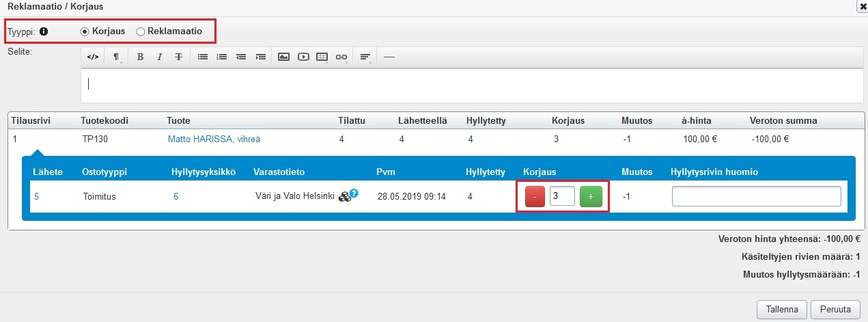Apply italic formatting in Selite editor
868x322 pixels.
pyautogui.click(x=159, y=57)
